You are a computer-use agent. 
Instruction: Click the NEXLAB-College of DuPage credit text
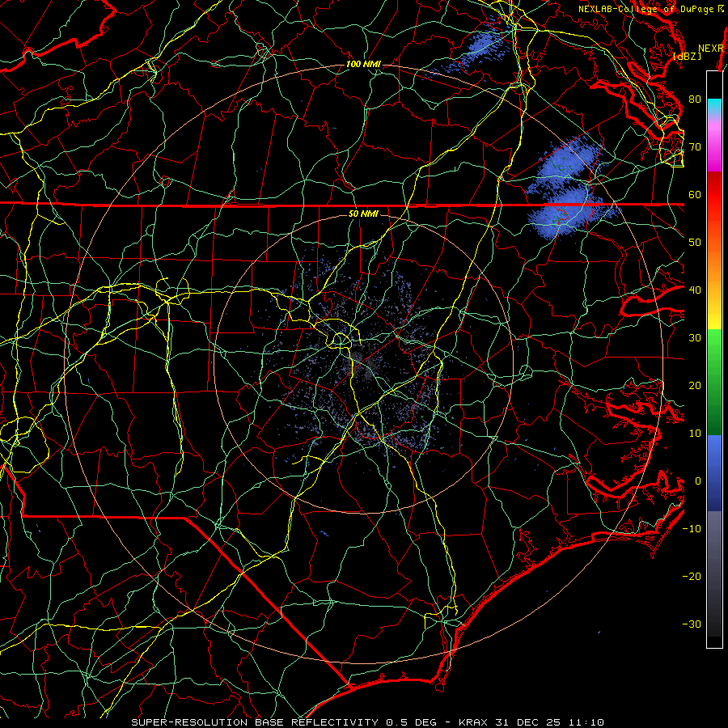point(645,9)
